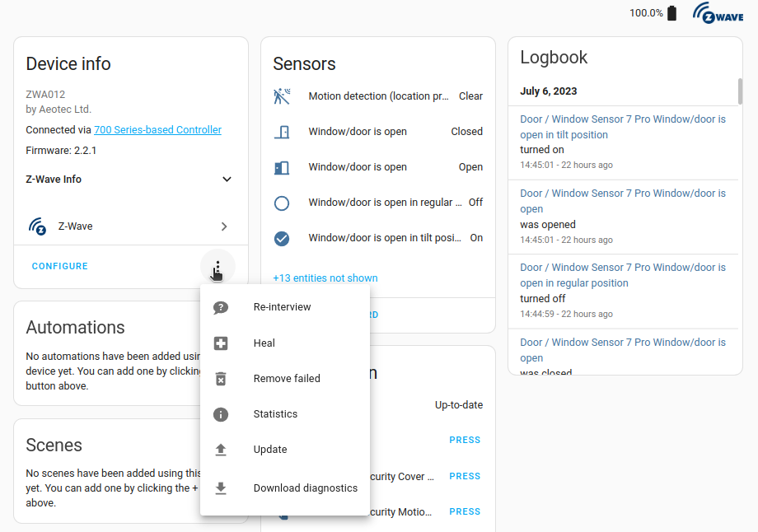Click the closed door sensor icon

point(282,132)
